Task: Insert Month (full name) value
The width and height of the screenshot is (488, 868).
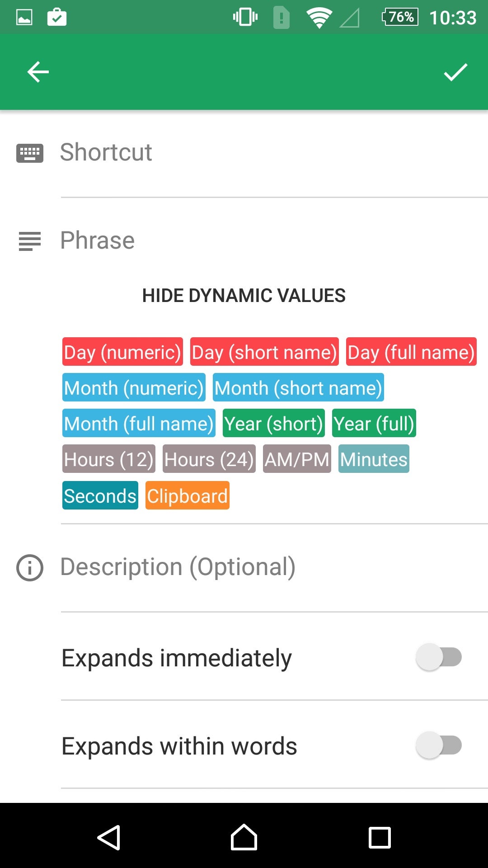Action: (139, 423)
